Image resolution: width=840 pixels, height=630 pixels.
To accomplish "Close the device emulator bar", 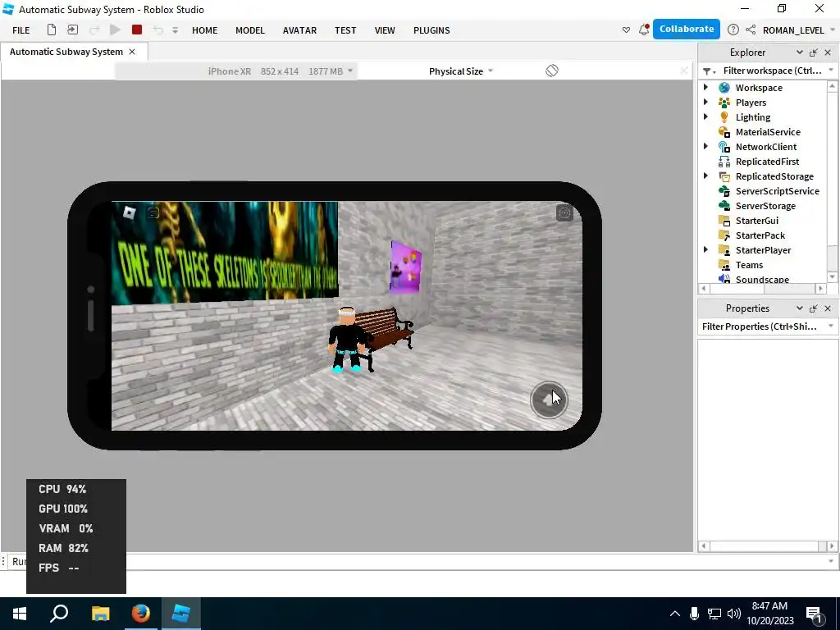I will (x=684, y=71).
